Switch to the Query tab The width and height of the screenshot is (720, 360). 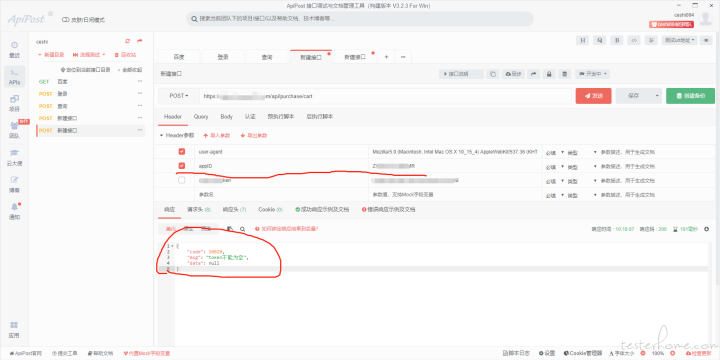pyautogui.click(x=201, y=117)
